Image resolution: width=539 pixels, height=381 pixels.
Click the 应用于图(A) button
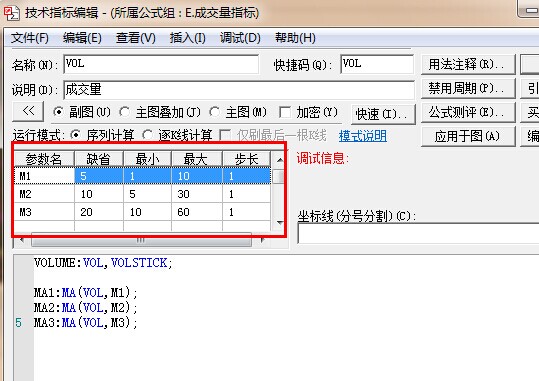(468, 136)
